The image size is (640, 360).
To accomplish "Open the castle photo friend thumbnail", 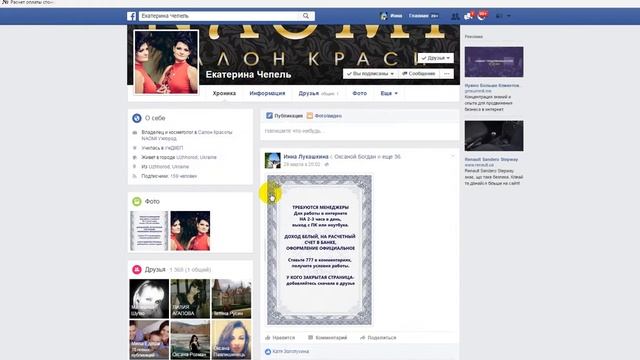I will pos(231,299).
